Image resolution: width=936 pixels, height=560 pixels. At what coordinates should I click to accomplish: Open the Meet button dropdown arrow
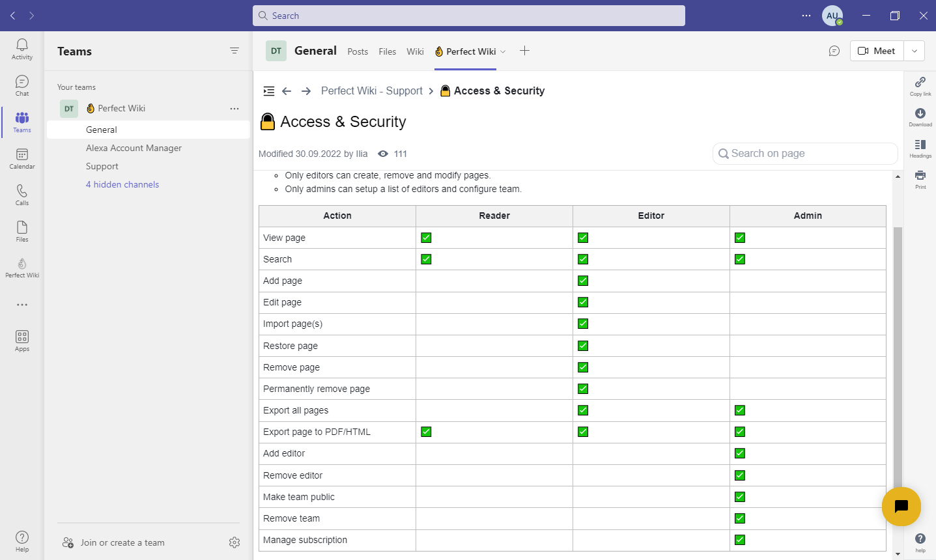click(914, 50)
